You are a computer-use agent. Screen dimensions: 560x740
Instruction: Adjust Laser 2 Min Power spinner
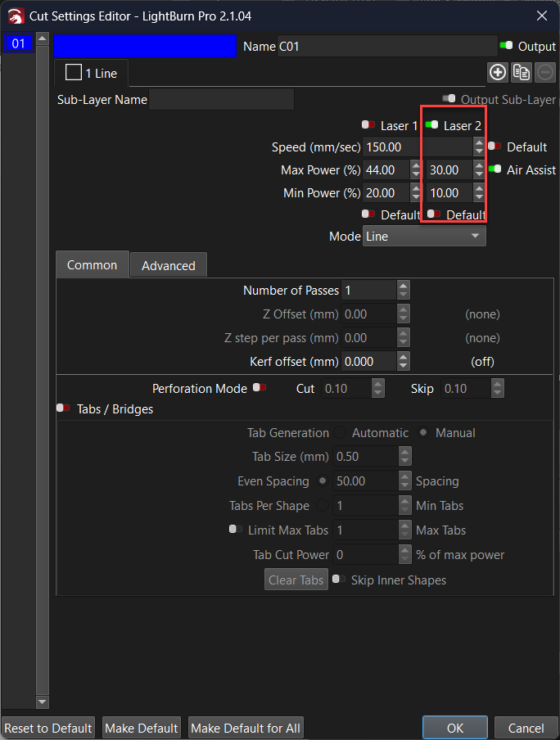479,192
